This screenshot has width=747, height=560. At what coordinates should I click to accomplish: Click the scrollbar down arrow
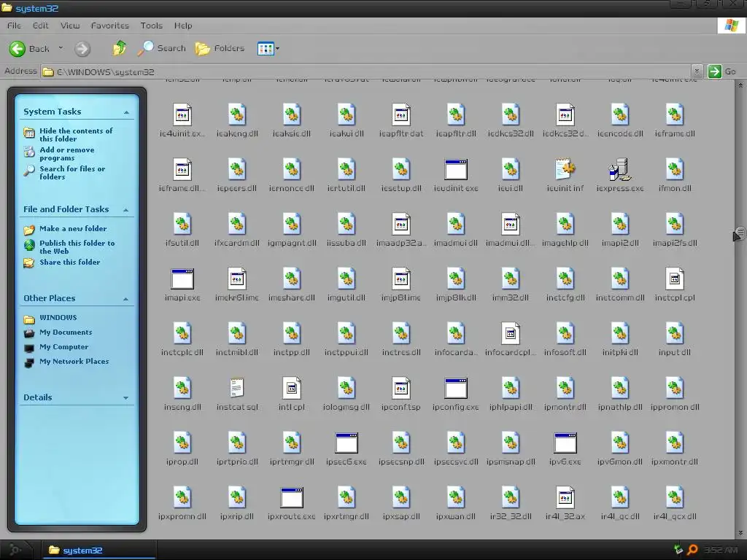coord(740,533)
